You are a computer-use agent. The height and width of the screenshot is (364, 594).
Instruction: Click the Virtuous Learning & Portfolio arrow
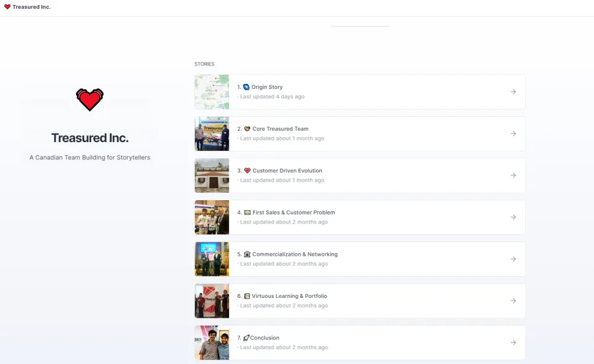(x=513, y=301)
